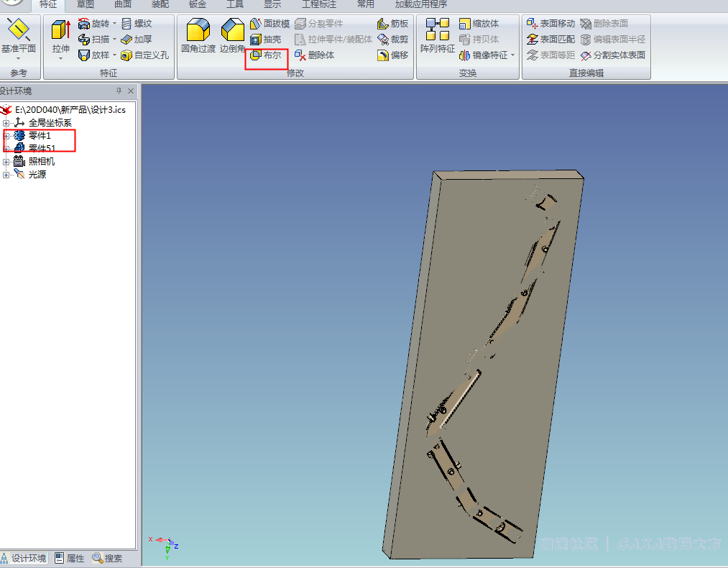Expand the 零件1 tree node
Screen dimensions: 728x568
6,136
